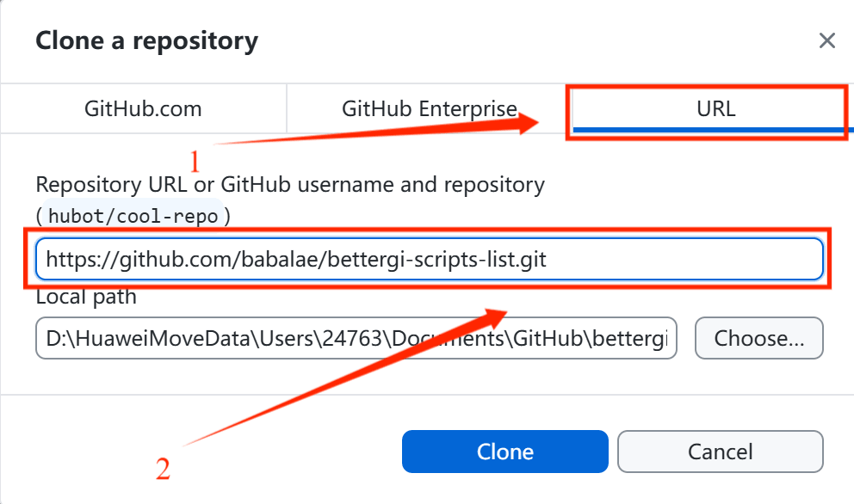Click into the Local path field

pyautogui.click(x=356, y=338)
